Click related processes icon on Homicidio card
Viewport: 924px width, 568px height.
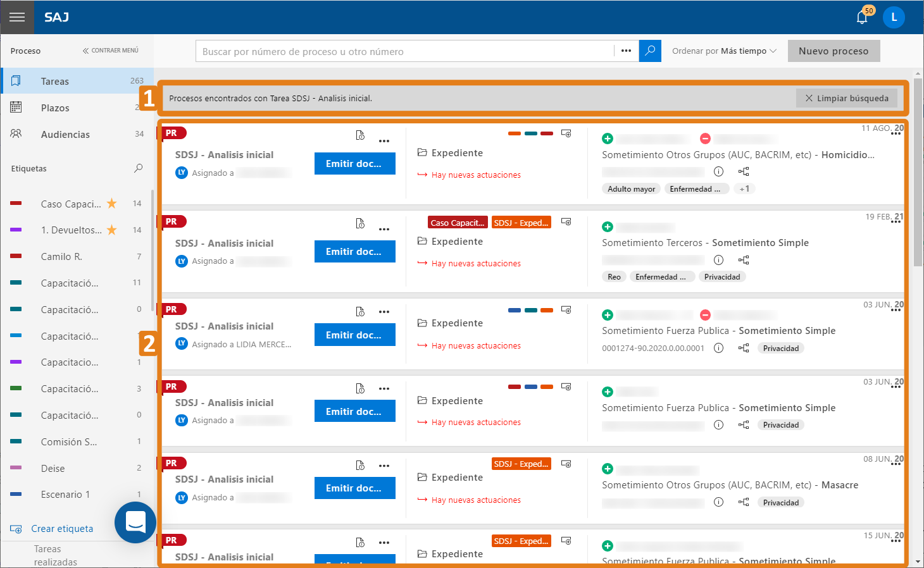744,171
